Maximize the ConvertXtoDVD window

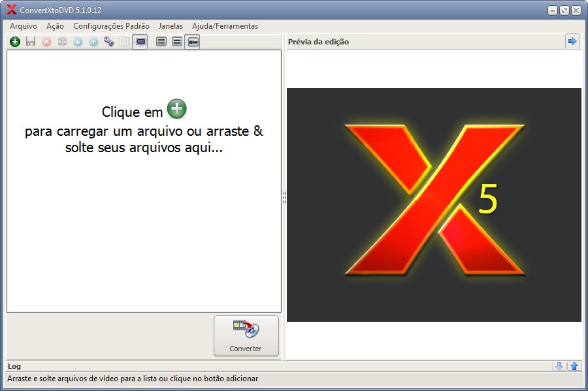tap(564, 10)
